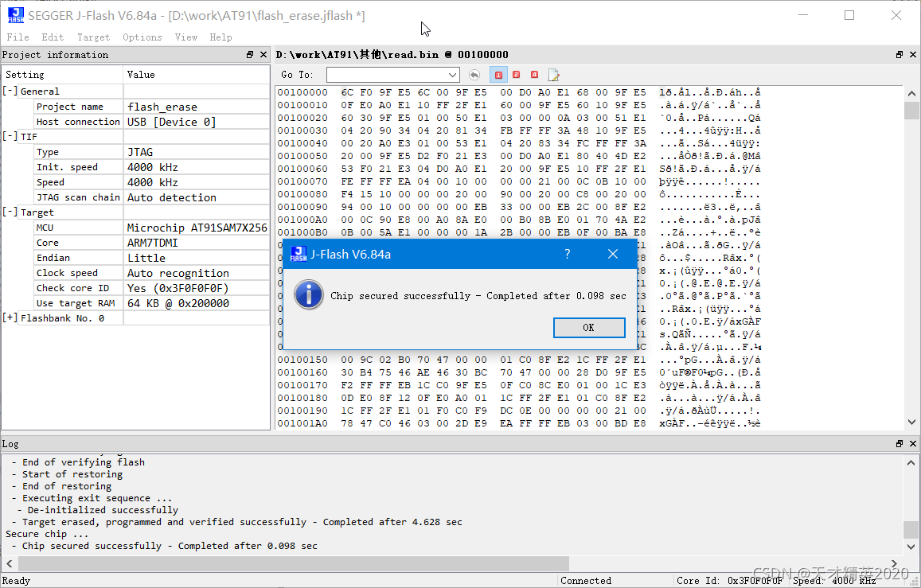This screenshot has height=588, width=921.
Task: Select the Init. speed 4000 kHz value
Action: pos(197,167)
